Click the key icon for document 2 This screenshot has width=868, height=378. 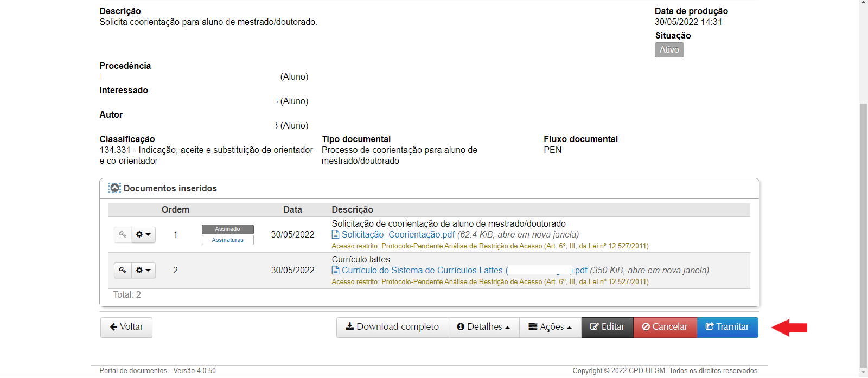click(x=123, y=271)
